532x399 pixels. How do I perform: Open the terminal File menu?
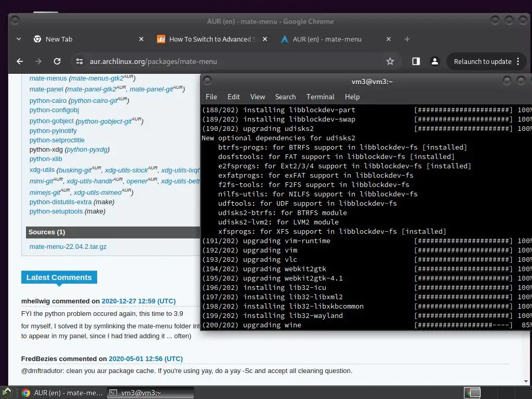(x=211, y=97)
